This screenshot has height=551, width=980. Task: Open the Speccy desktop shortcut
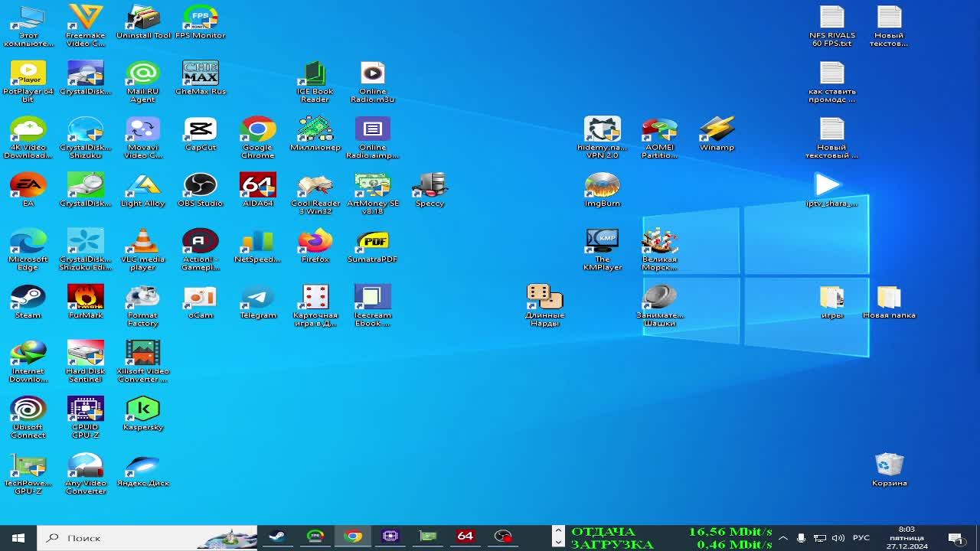coord(430,190)
